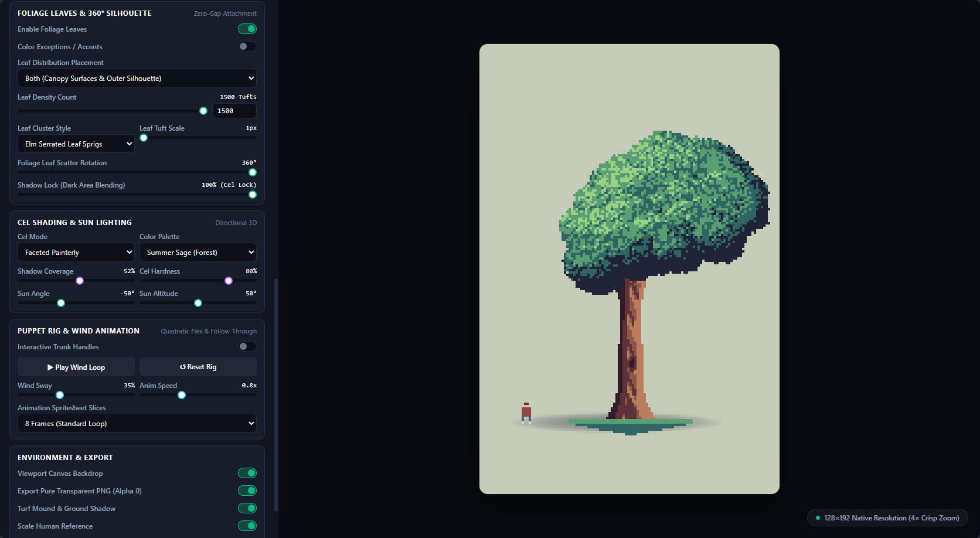Open the Leaf Cluster Style dropdown

click(76, 144)
